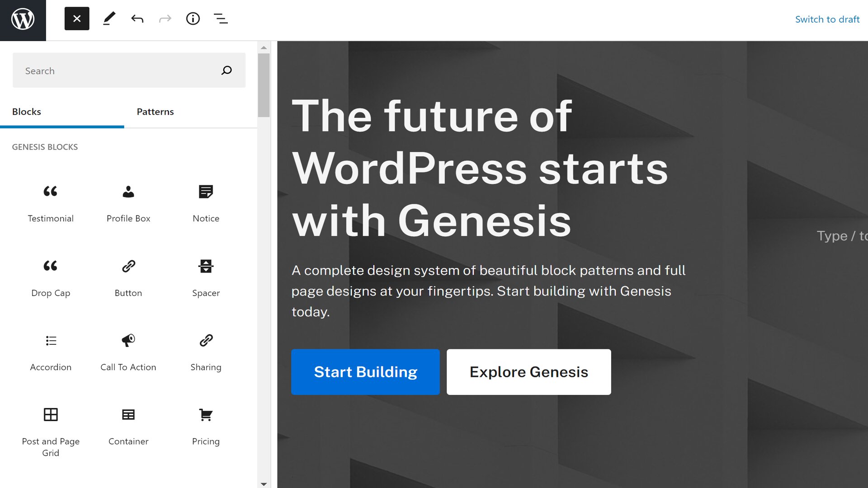This screenshot has width=868, height=488.
Task: Click the inserter panel scrollbar thumb
Action: 264,85
